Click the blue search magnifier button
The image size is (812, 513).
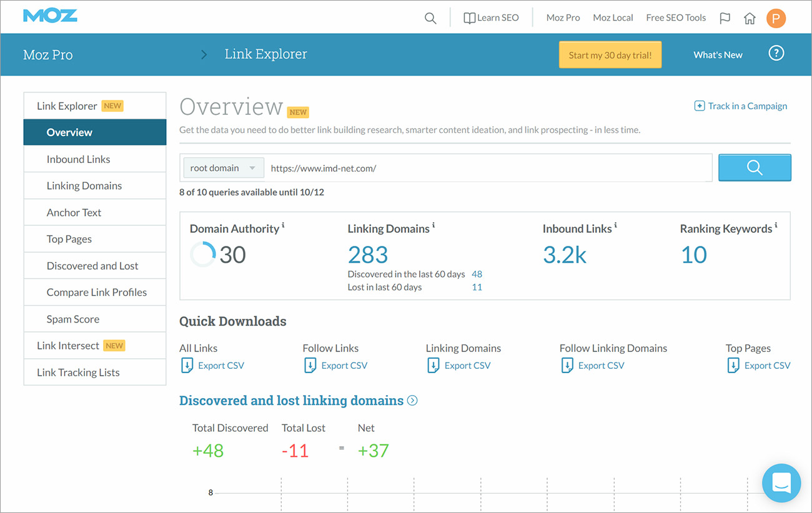point(755,168)
